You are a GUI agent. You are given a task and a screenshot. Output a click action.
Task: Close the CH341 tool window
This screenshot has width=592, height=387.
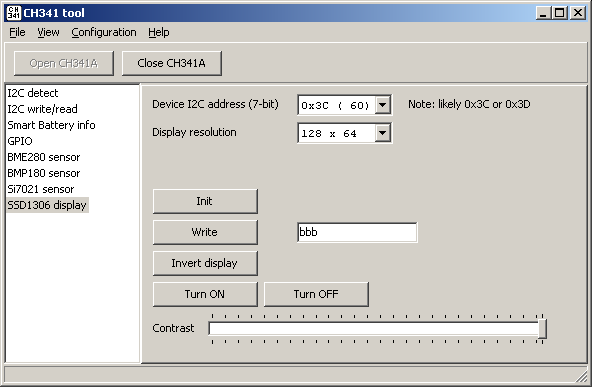578,13
